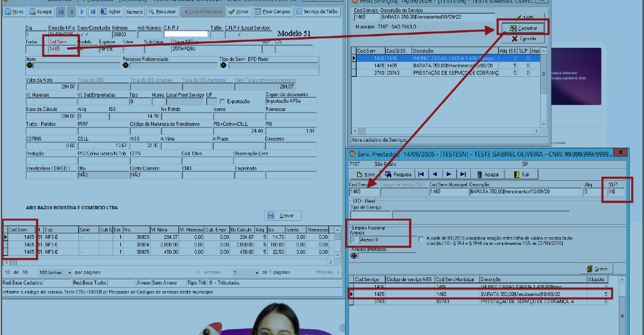Click up arrow of Serv. Prestados grid scrollbar
Screen dimensions: 644x335
click(622, 280)
